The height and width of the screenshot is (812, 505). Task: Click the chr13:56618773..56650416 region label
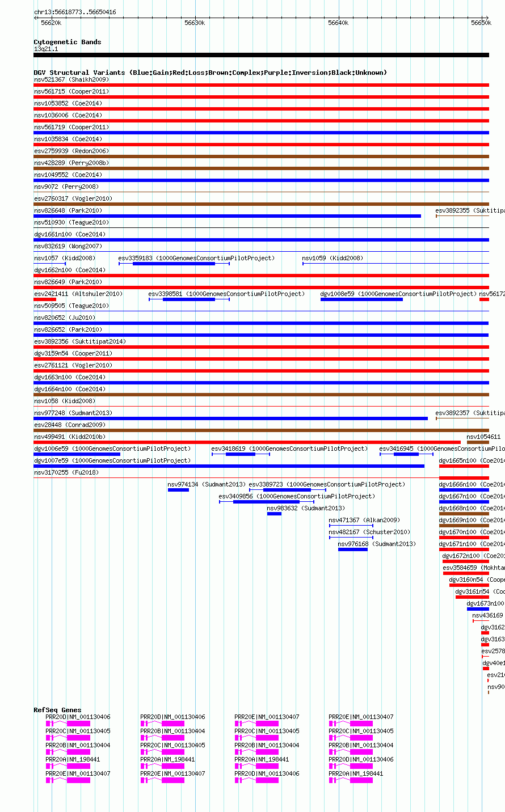(x=75, y=12)
